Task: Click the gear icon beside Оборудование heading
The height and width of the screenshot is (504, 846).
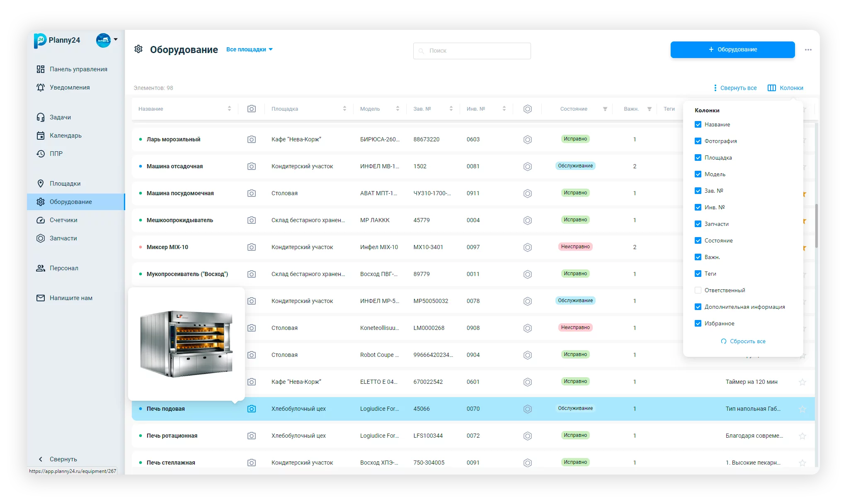Action: (x=138, y=49)
